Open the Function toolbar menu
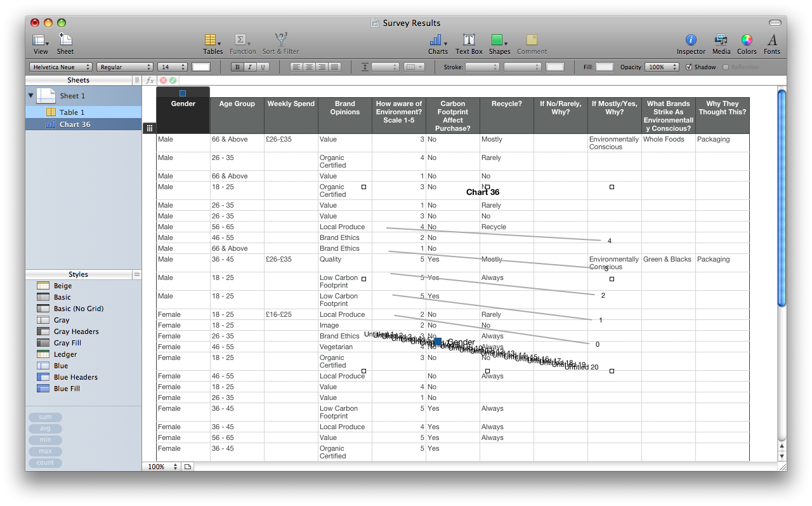Screen dimensions: 812x506 [242, 44]
